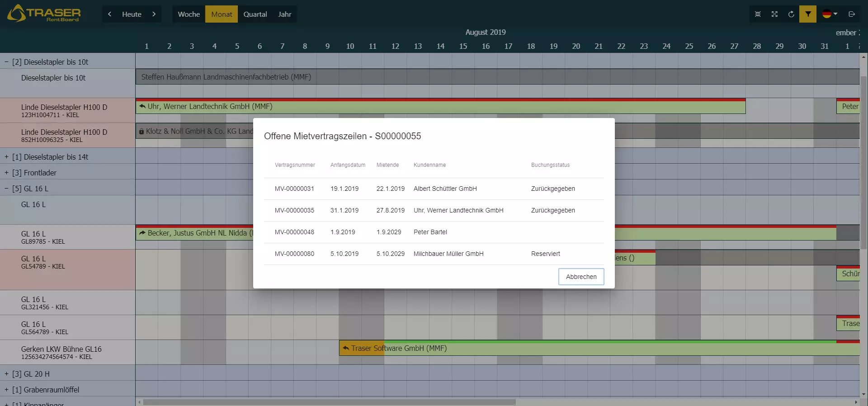The image size is (868, 406).
Task: Click the refresh icon in toolbar
Action: [x=791, y=14]
